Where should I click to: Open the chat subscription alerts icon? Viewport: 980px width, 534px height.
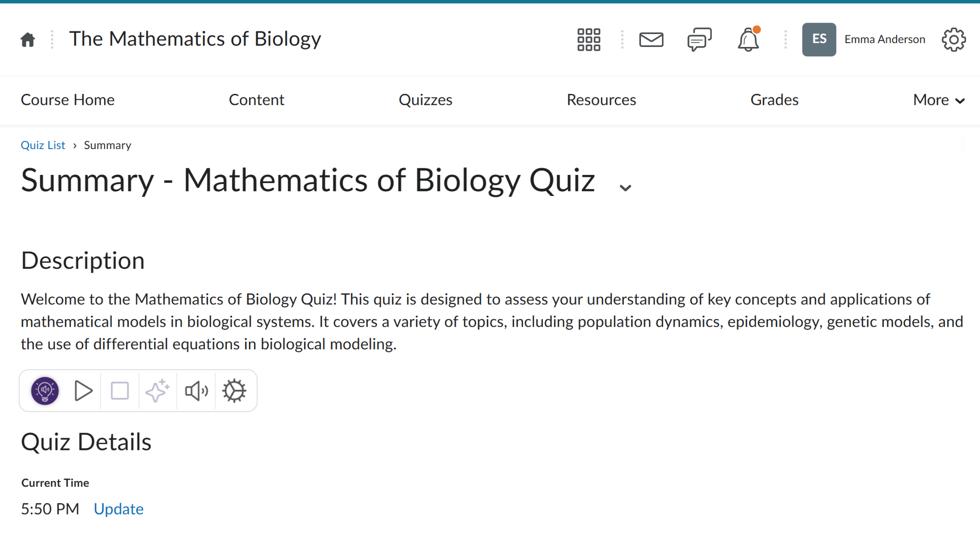tap(699, 40)
